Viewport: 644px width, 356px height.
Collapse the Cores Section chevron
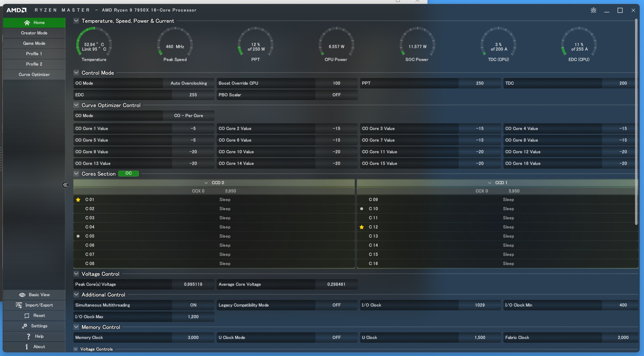coord(76,174)
